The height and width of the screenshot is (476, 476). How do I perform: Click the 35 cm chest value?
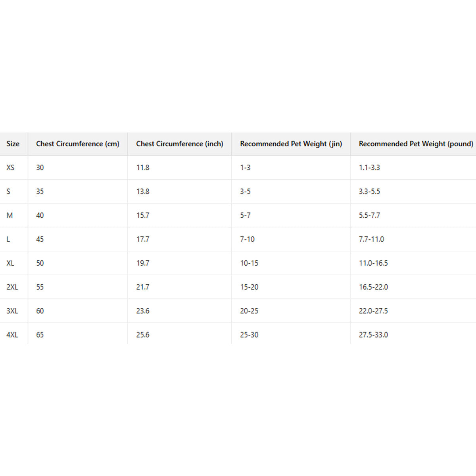[40, 192]
